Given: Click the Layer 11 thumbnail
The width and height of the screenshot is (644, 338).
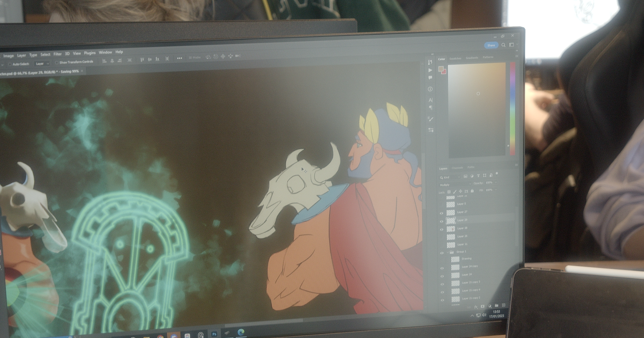Looking at the screenshot, I should coord(451,245).
